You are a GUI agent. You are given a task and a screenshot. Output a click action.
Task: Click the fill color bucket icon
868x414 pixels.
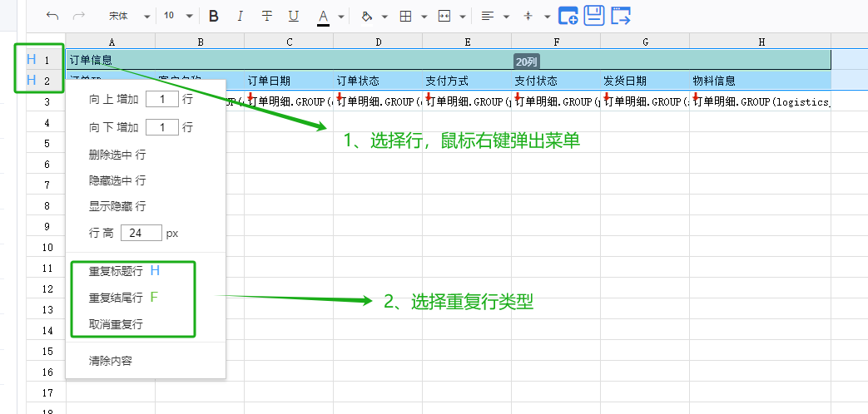click(366, 16)
